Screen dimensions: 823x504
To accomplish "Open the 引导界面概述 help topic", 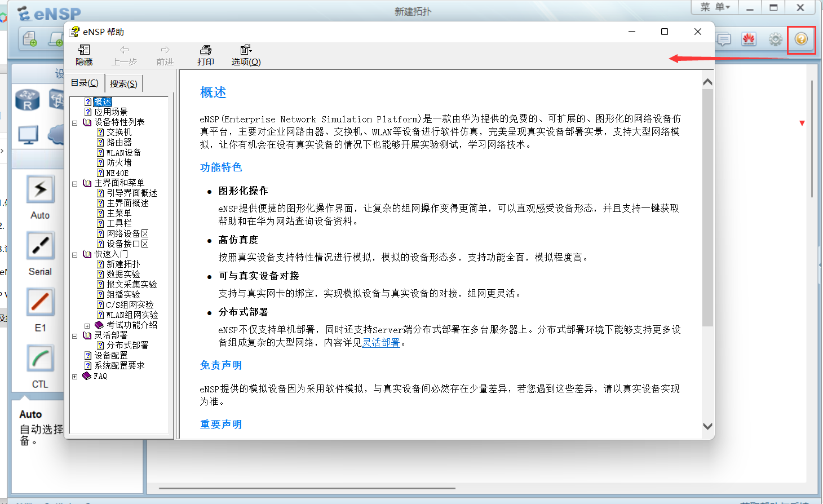I will (132, 193).
